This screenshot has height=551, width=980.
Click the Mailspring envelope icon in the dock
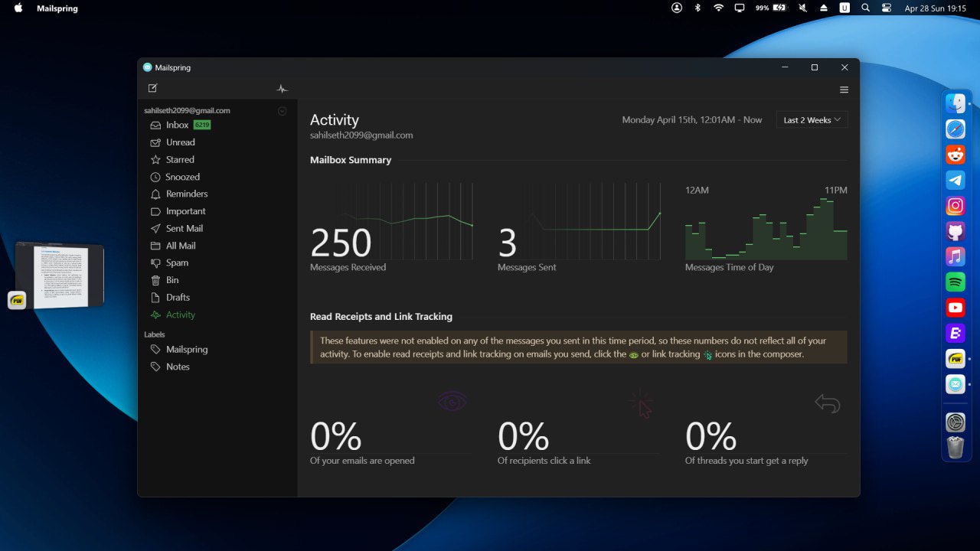point(955,384)
